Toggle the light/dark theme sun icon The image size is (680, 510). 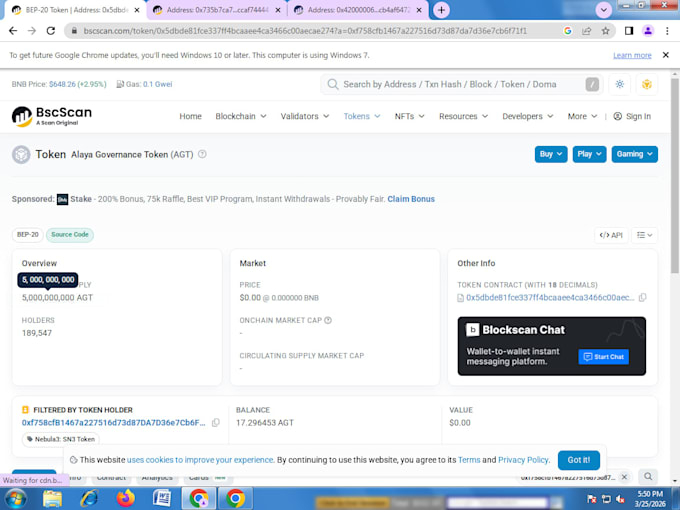(x=620, y=84)
